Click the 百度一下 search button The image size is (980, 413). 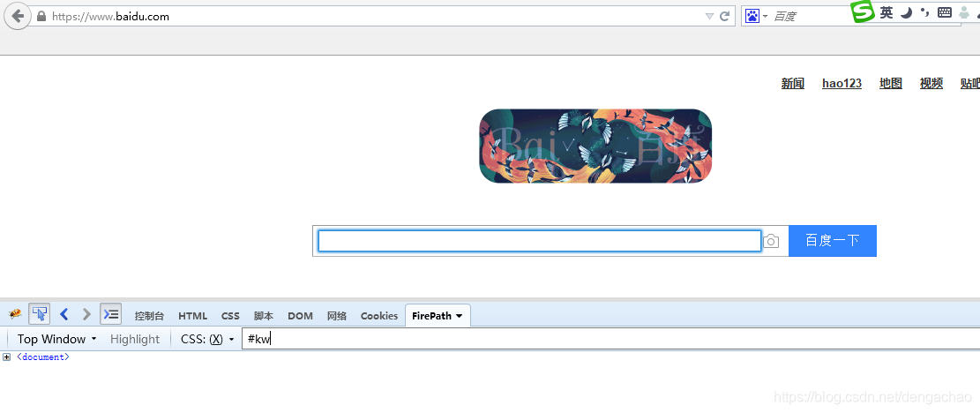pyautogui.click(x=833, y=241)
